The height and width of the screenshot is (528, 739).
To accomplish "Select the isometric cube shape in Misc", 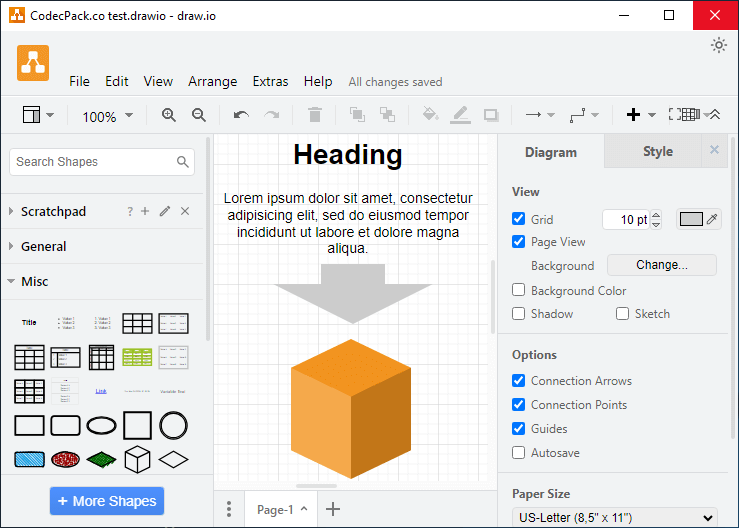I will [137, 459].
